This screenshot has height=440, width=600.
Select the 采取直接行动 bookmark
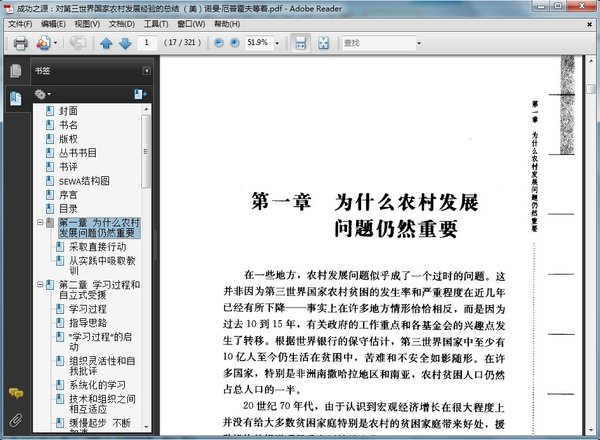(x=98, y=247)
